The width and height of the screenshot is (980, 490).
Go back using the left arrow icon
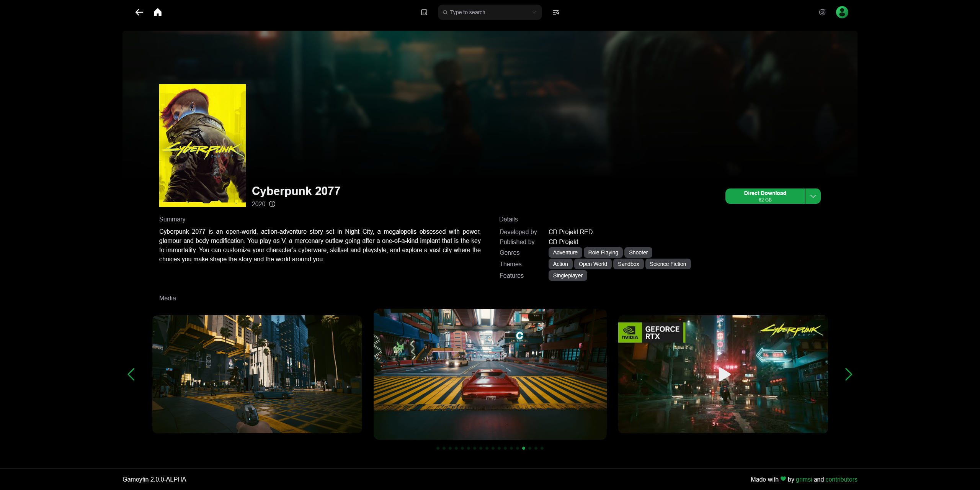(139, 12)
